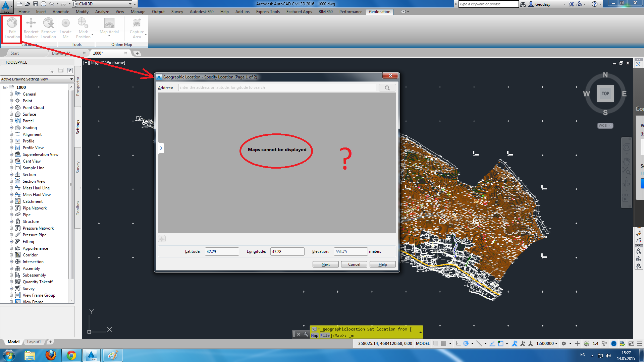Screen dimensions: 644x362
Task: Switch to the Express Tools ribbon tab
Action: pyautogui.click(x=268, y=12)
